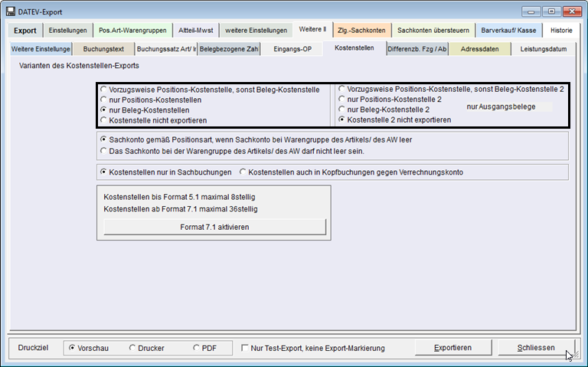Screen dimensions: 588x367
Task: Switch to the Buchungstext sub-tab
Action: 103,49
